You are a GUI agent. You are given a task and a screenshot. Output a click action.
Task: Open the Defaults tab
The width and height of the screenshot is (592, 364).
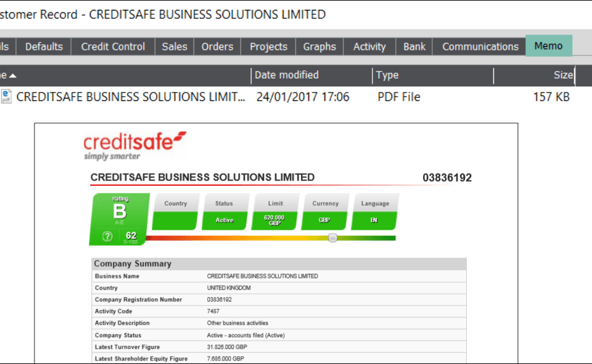[x=44, y=46]
